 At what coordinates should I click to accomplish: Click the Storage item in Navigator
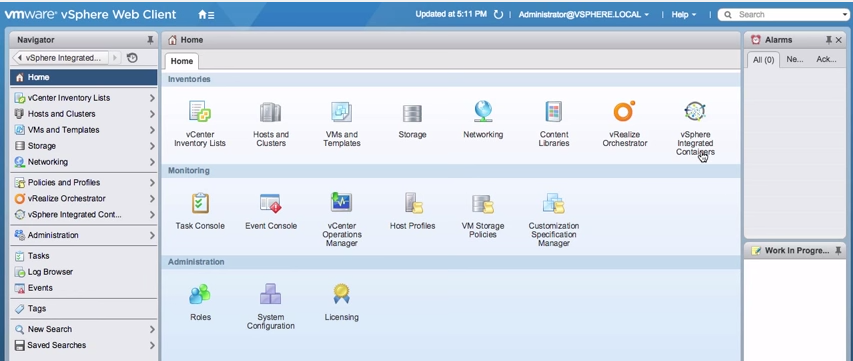pos(42,146)
